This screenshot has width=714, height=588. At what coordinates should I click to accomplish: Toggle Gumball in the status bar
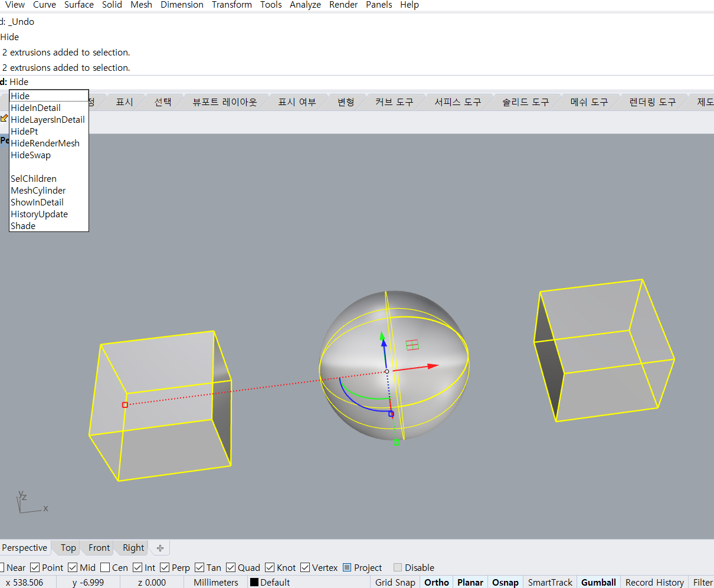click(x=598, y=582)
